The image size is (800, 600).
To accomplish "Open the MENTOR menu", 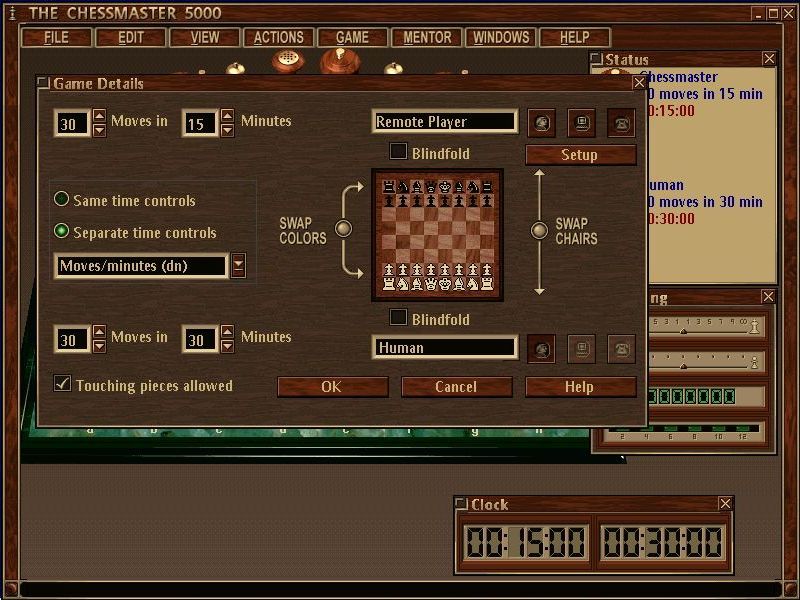I will [426, 37].
